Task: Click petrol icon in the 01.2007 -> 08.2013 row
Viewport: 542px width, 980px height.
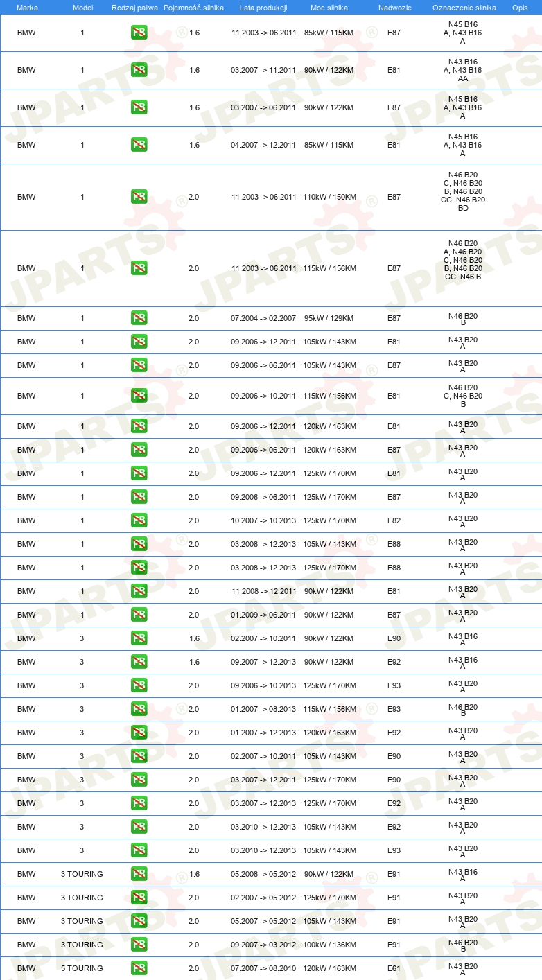Action: coord(139,709)
